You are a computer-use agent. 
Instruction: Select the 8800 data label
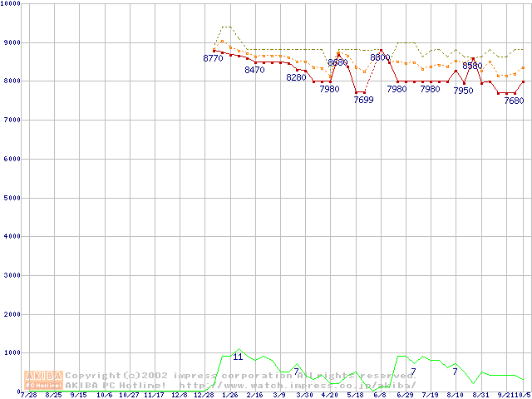pos(380,58)
